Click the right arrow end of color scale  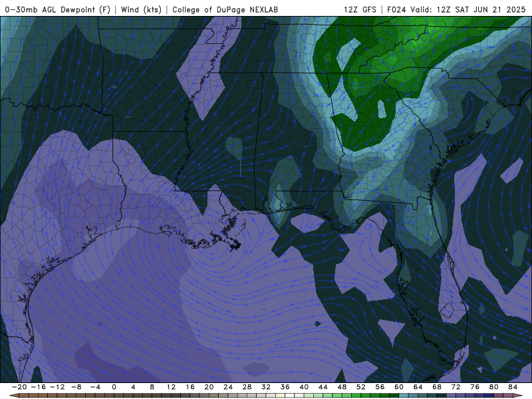tap(518, 395)
